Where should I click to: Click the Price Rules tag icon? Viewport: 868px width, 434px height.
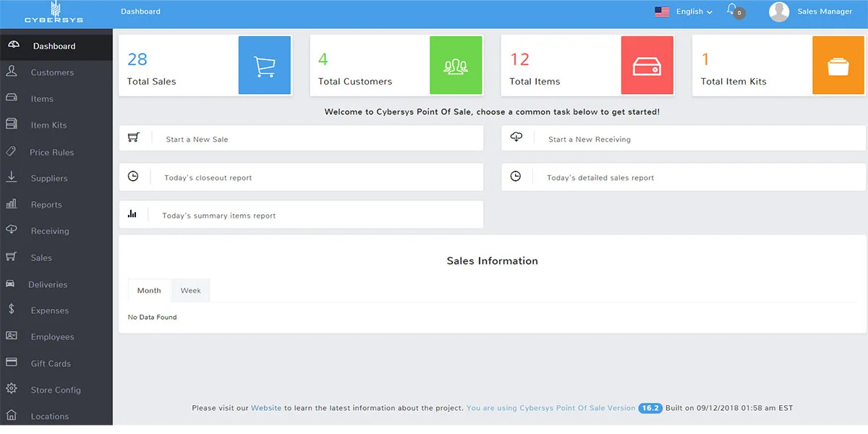(12, 151)
